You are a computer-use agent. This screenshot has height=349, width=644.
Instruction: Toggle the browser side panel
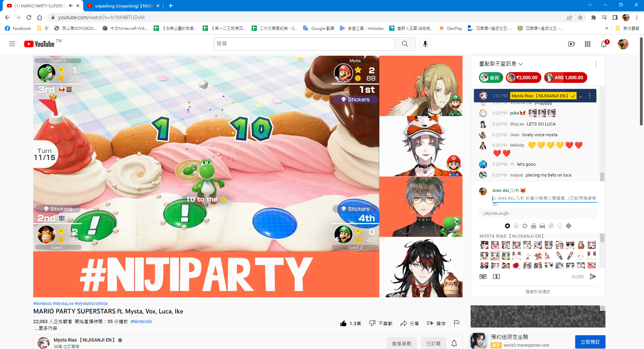(615, 17)
